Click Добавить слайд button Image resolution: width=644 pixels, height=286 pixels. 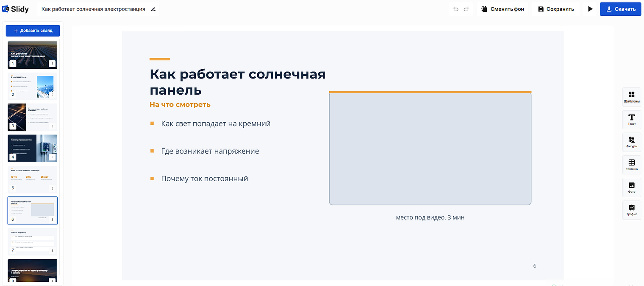pyautogui.click(x=33, y=31)
